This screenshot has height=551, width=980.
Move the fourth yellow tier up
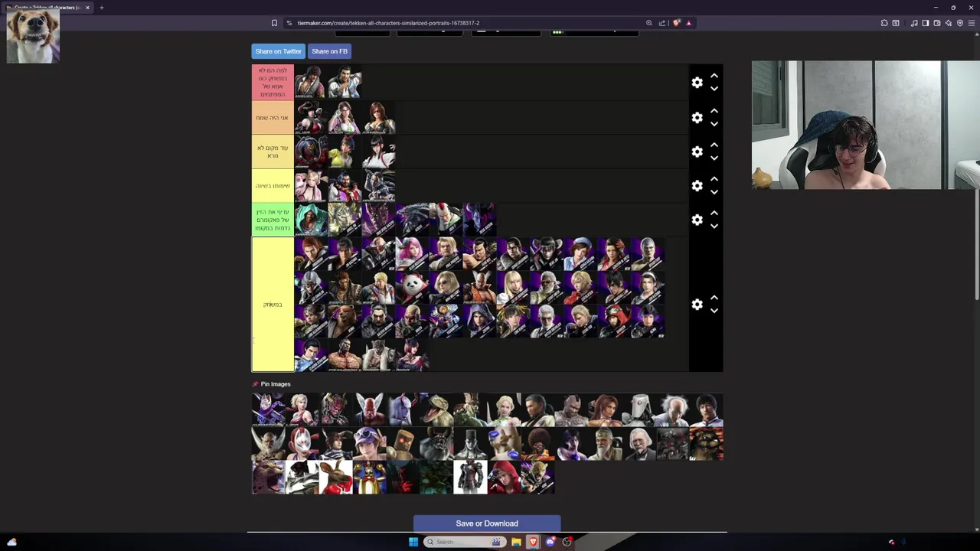pyautogui.click(x=714, y=179)
